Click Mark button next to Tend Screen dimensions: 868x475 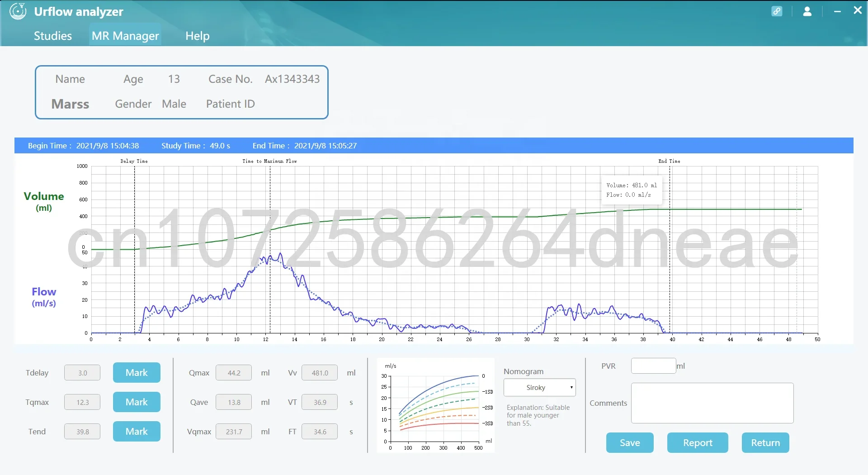tap(137, 432)
